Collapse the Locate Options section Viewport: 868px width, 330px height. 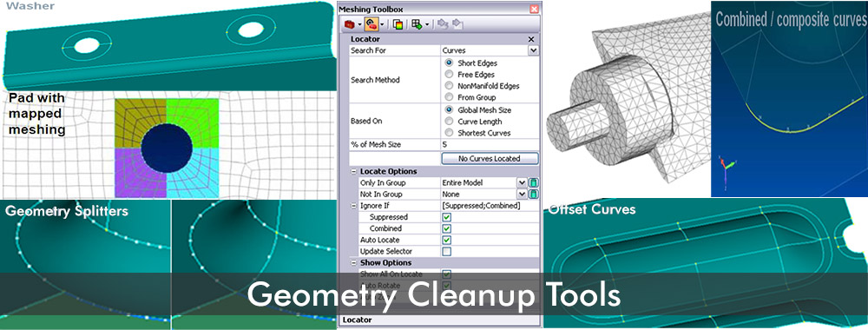(354, 172)
